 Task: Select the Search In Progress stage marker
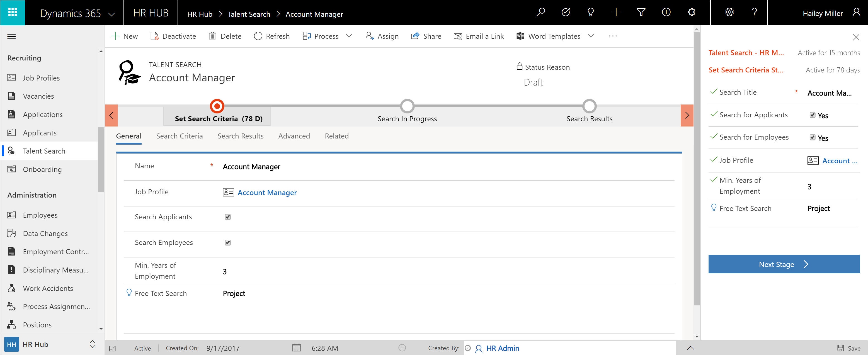pos(407,106)
